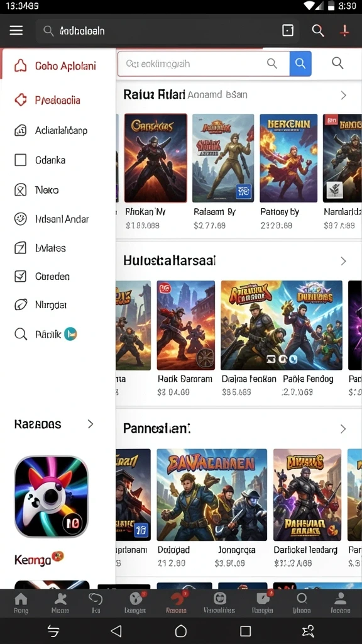The height and width of the screenshot is (644, 362).
Task: Tap the square icon in top bar
Action: click(x=288, y=30)
